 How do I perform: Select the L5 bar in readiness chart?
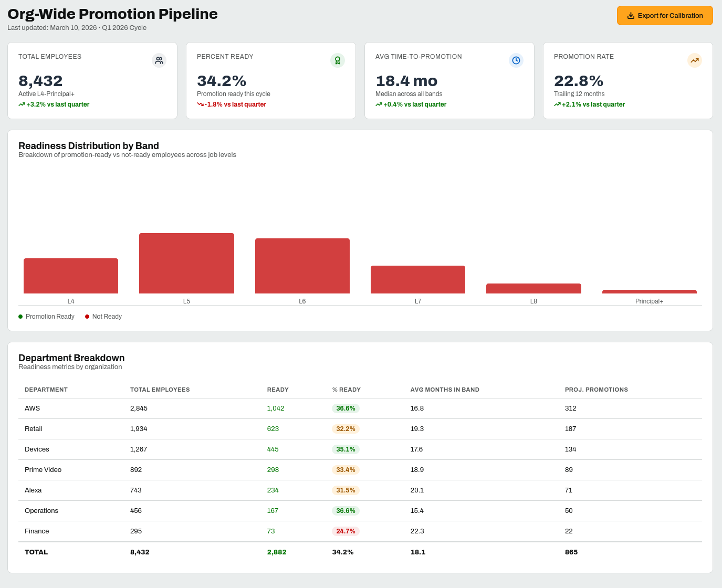coord(186,263)
